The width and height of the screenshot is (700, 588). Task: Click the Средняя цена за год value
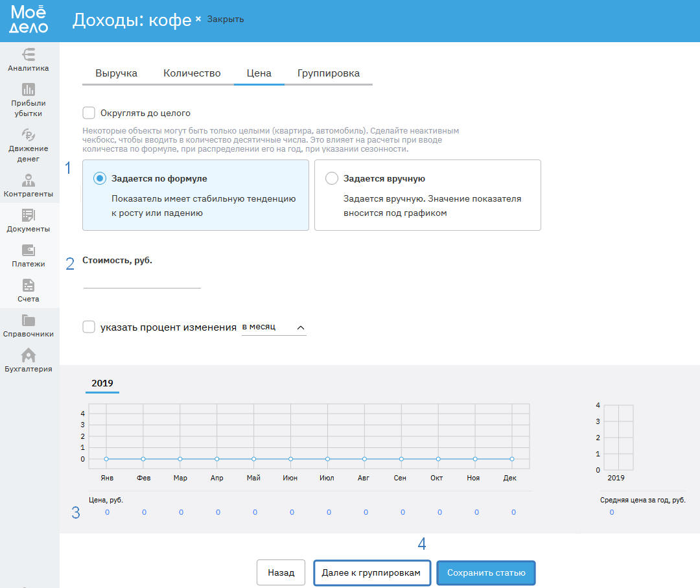612,512
